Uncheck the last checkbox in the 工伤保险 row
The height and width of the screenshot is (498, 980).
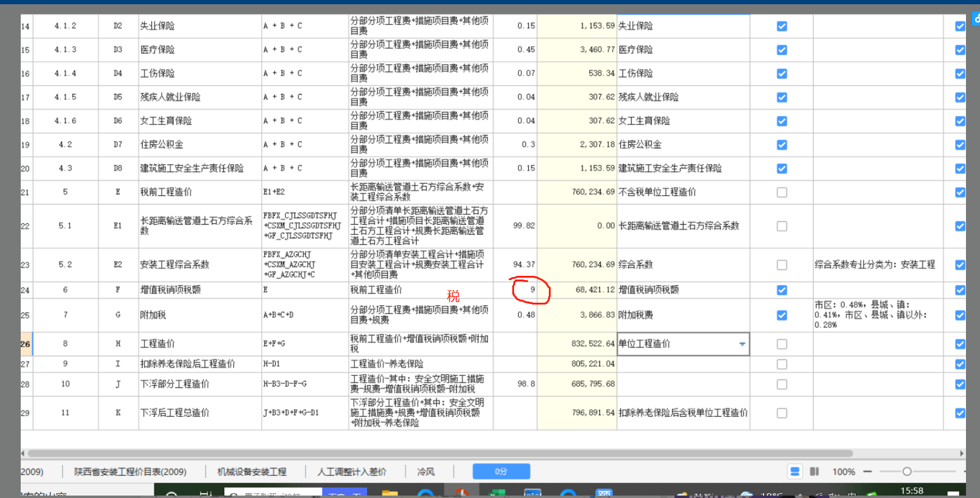(960, 74)
